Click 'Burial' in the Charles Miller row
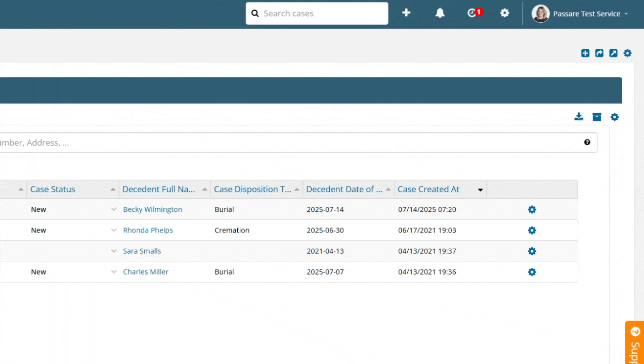The width and height of the screenshot is (644, 364). pos(224,271)
